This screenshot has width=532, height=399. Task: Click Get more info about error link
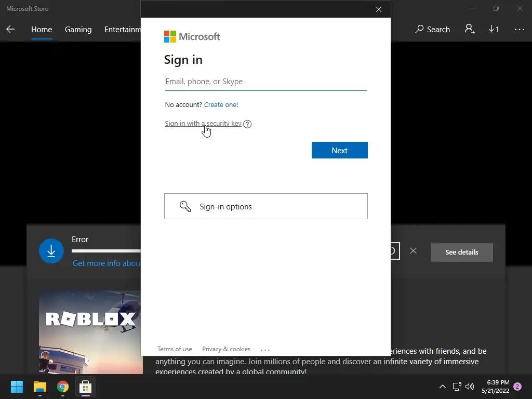pyautogui.click(x=107, y=263)
